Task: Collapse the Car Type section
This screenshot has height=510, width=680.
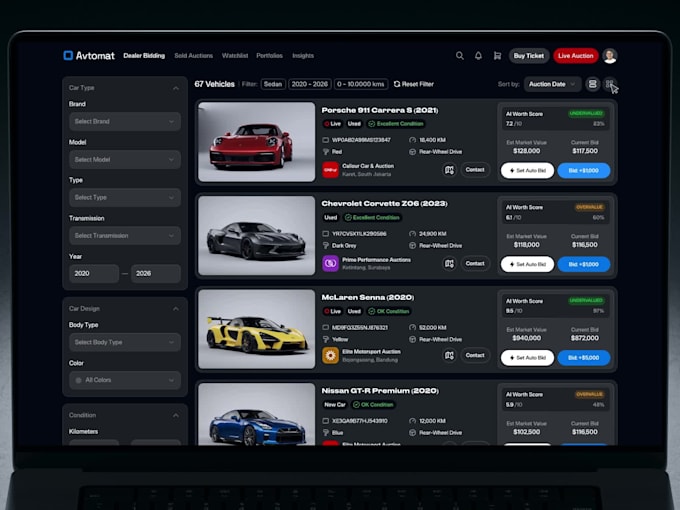Action: click(176, 88)
